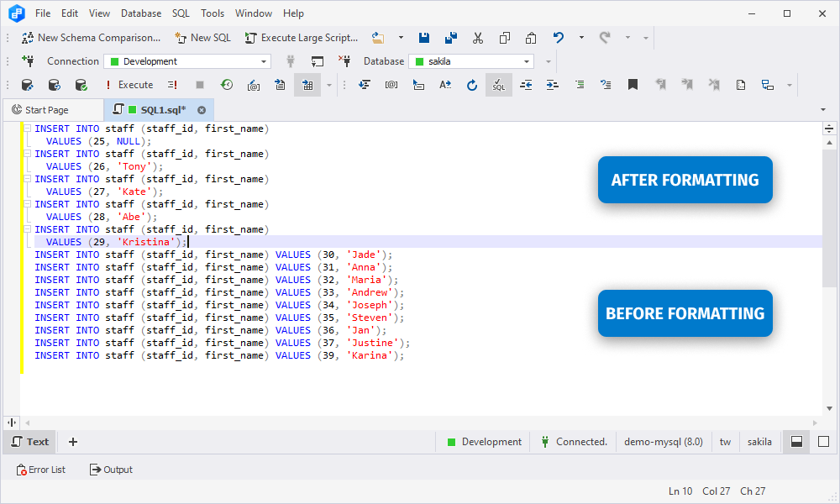Click the new connection plug icon
Viewport: 840px width, 504px height.
(x=28, y=61)
